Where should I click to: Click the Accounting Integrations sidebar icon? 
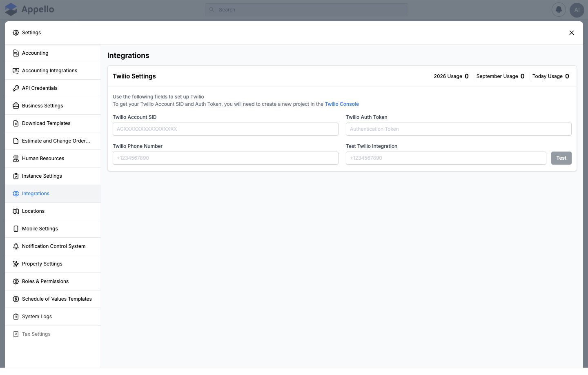(x=16, y=71)
